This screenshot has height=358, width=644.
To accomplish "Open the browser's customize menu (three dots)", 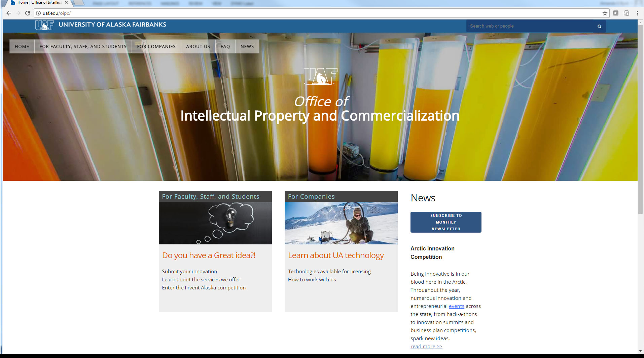I will (x=637, y=13).
